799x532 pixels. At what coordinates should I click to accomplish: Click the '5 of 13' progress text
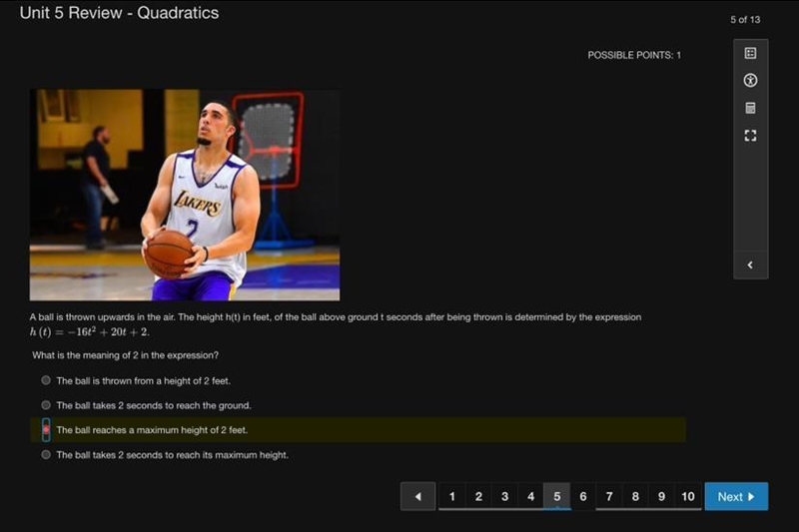tap(745, 20)
